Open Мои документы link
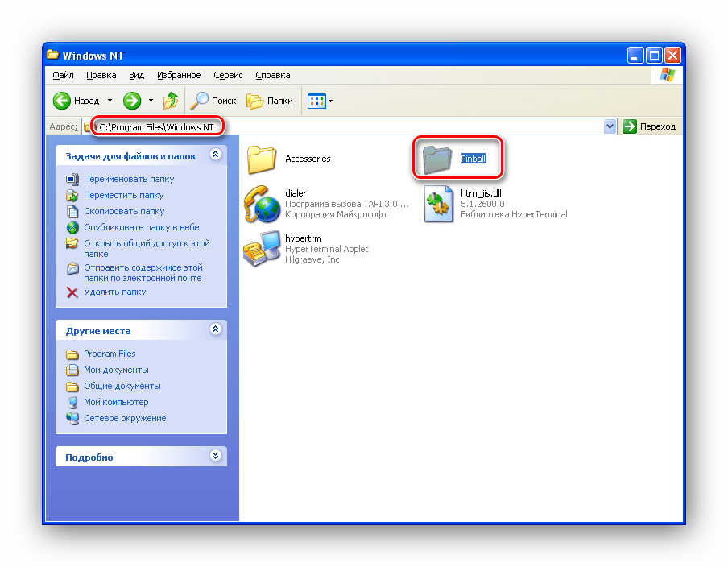This screenshot has height=567, width=728. 116,370
